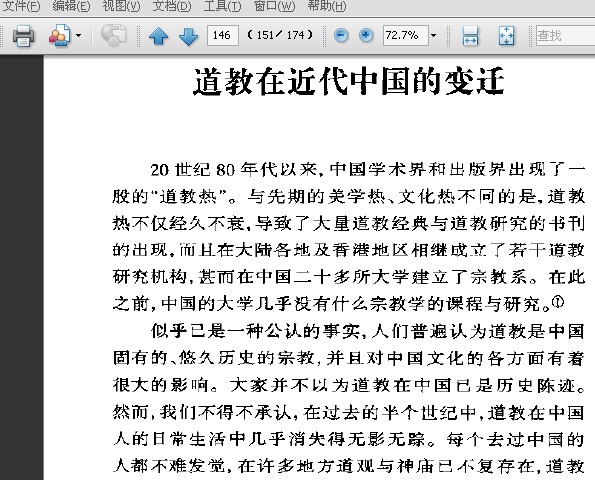This screenshot has height=480, width=595.
Task: Open the 工具(T) menu
Action: [222, 6]
